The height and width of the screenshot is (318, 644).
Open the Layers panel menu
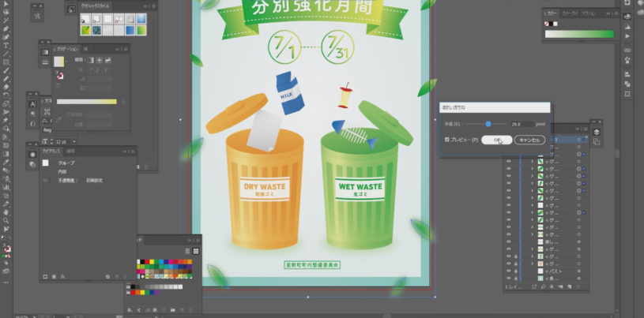pyautogui.click(x=585, y=129)
